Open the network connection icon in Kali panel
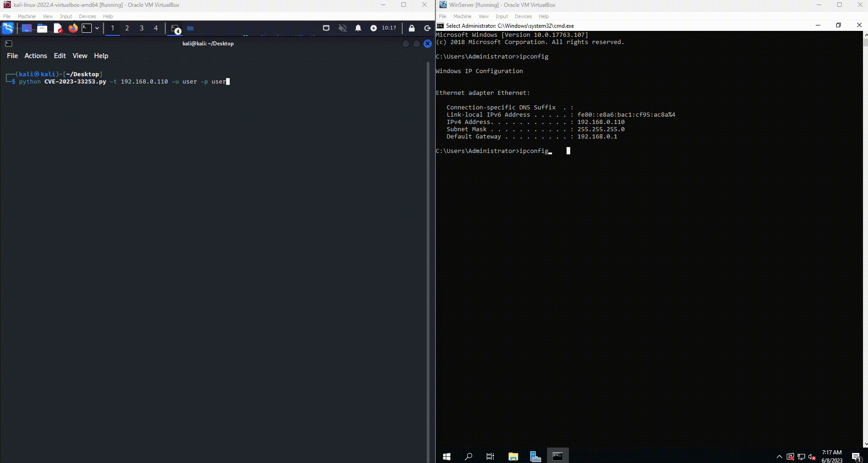 [x=326, y=28]
